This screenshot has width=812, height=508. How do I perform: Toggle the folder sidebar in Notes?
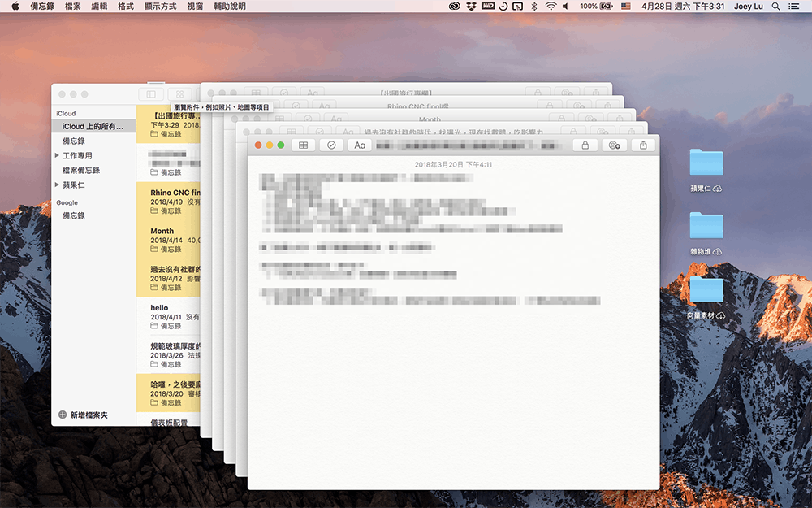click(x=150, y=94)
